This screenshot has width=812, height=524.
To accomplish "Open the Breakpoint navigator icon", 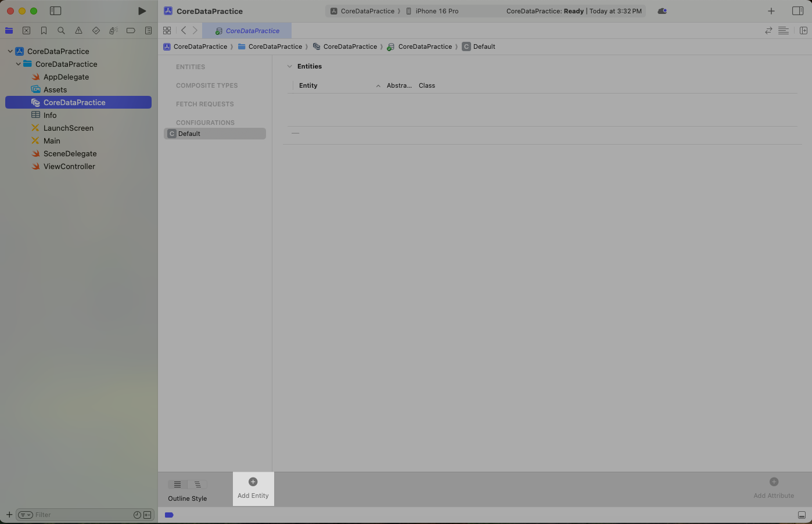I will [x=131, y=31].
